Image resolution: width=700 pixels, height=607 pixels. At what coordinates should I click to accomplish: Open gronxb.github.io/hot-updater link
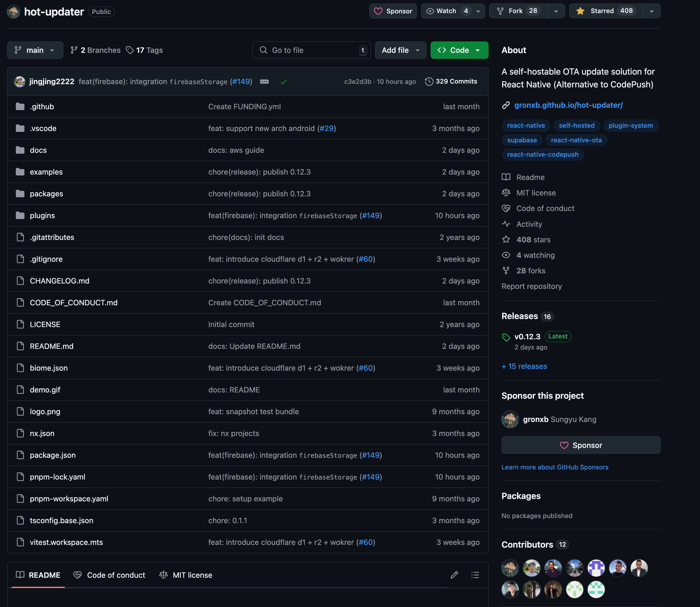tap(568, 105)
